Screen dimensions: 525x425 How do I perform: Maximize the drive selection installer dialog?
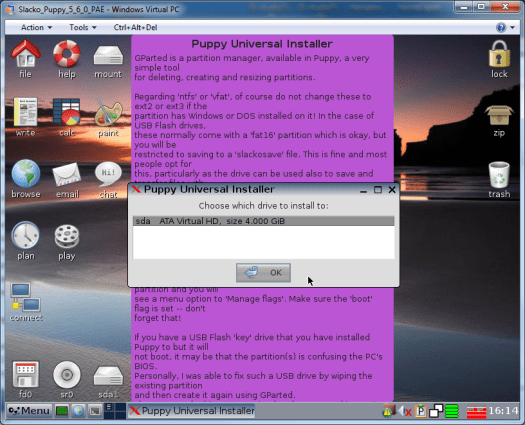pos(378,190)
